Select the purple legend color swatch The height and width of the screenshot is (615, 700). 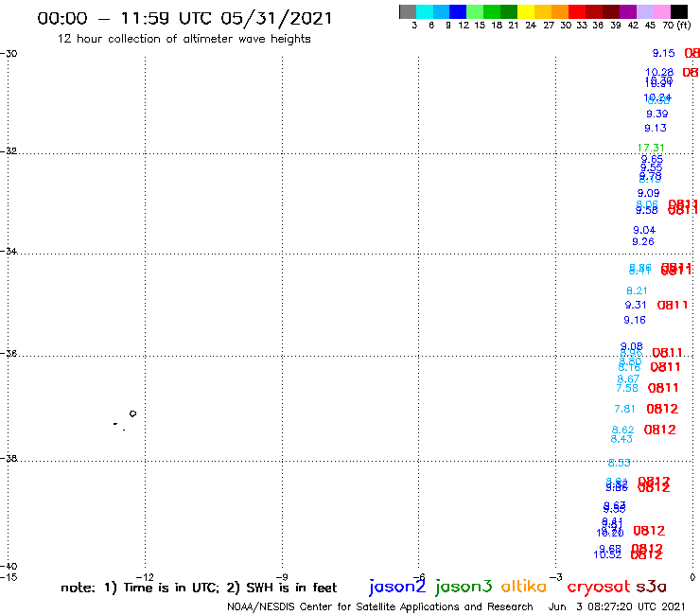[x=628, y=11]
